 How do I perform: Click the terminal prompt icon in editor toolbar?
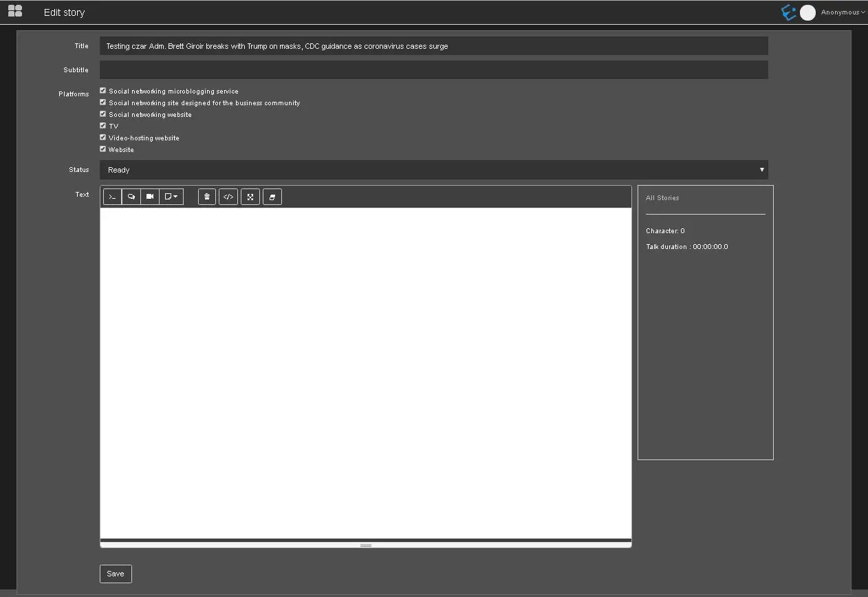[112, 197]
